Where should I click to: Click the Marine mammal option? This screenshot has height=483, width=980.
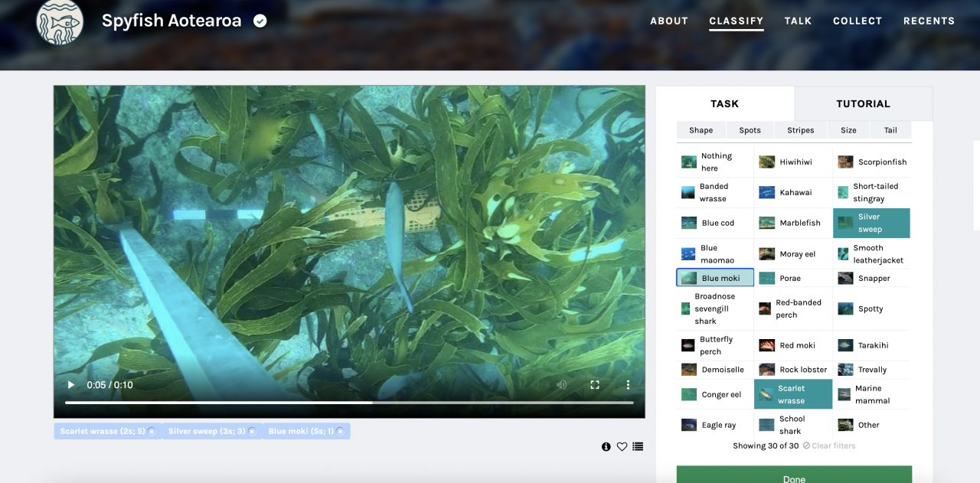coord(871,394)
